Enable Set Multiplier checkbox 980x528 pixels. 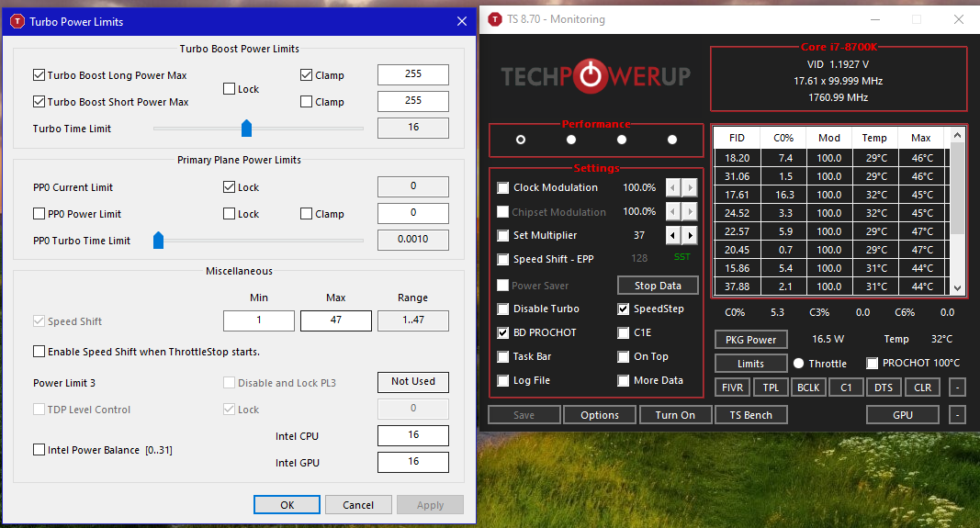[503, 236]
